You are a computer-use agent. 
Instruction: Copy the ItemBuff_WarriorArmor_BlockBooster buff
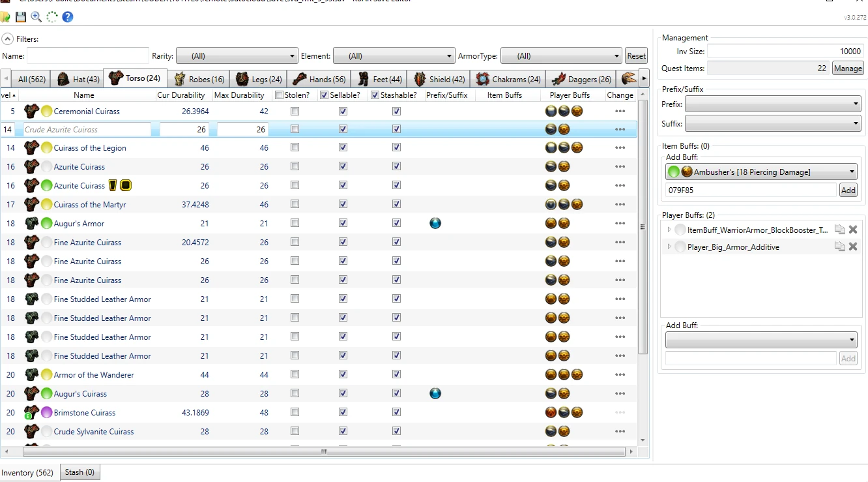click(840, 230)
